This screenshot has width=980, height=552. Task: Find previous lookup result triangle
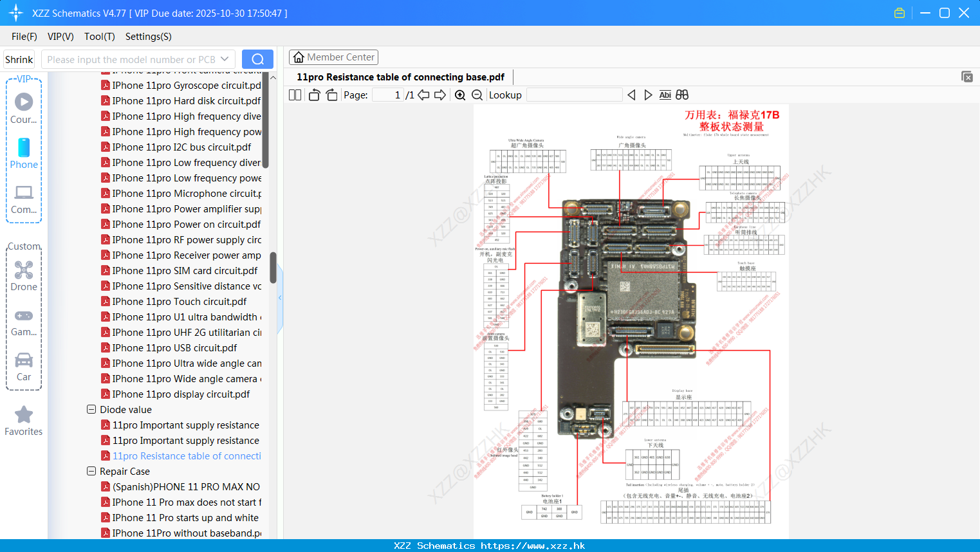tap(631, 95)
